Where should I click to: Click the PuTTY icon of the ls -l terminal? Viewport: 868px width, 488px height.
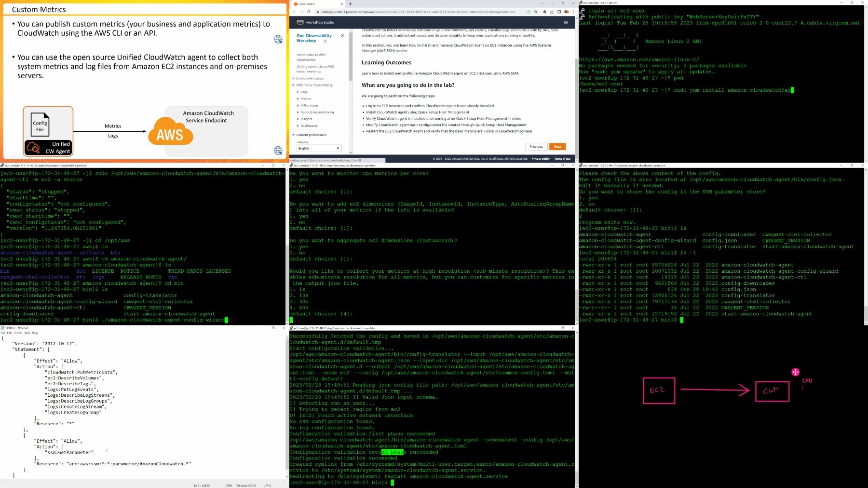(581, 165)
